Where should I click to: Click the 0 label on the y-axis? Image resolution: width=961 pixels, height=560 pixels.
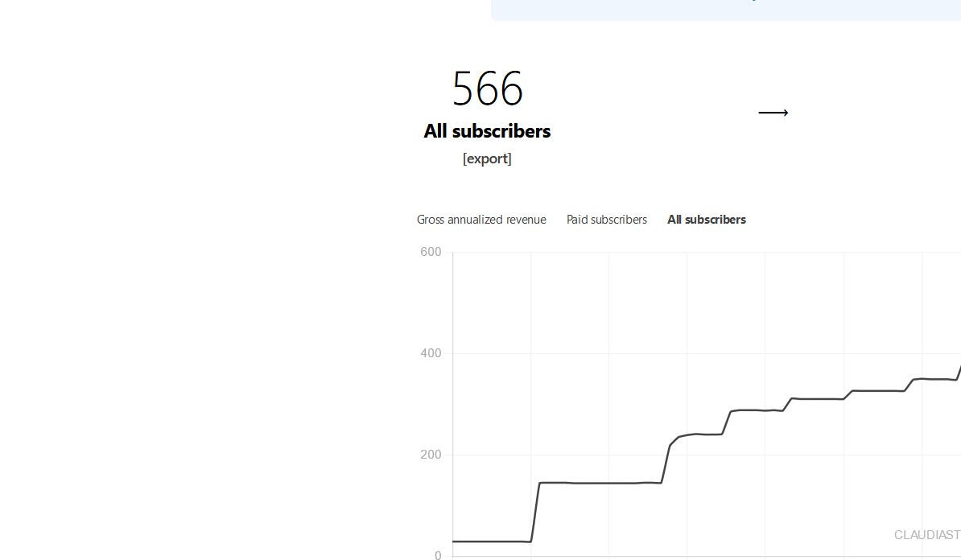click(437, 555)
